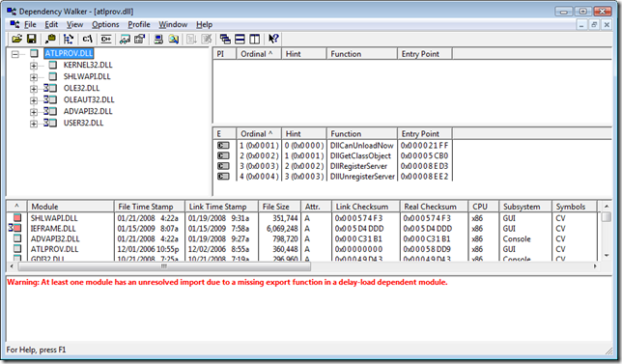Open the View menu
622x364 pixels.
pyautogui.click(x=74, y=24)
